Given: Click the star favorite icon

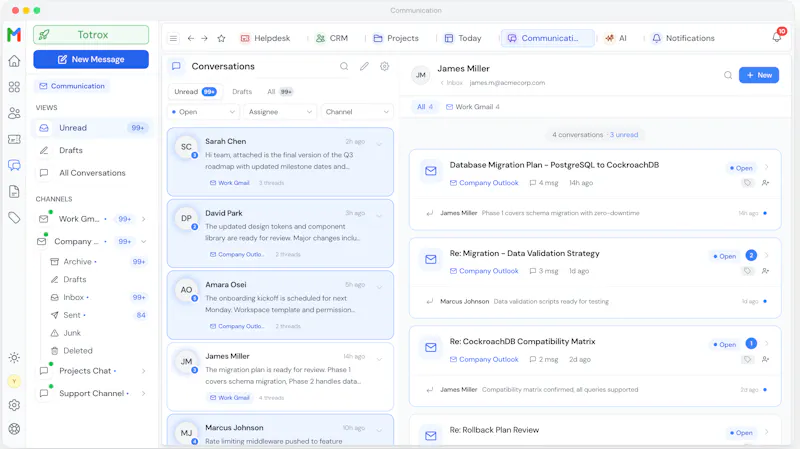Looking at the screenshot, I should coord(221,38).
